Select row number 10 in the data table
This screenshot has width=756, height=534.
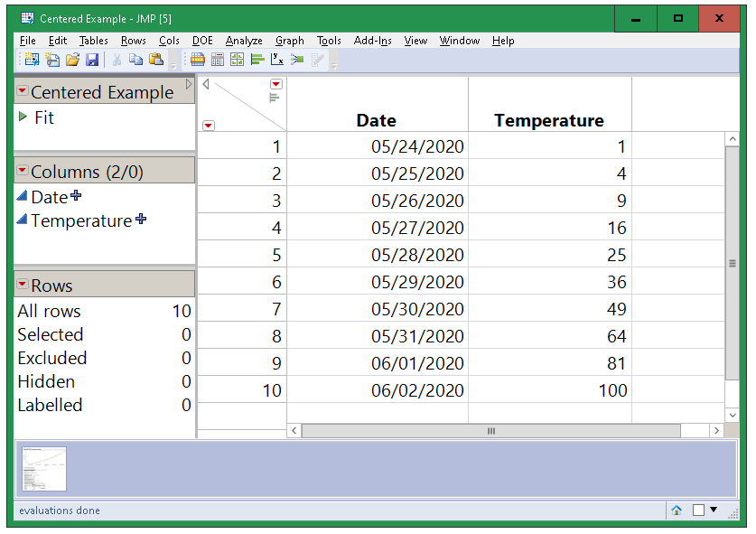tap(242, 389)
